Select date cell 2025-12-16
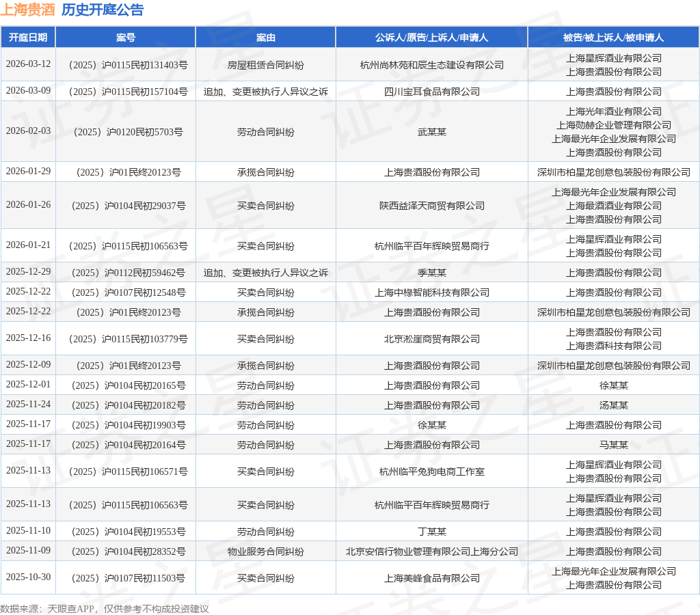700x615 pixels. [28, 338]
